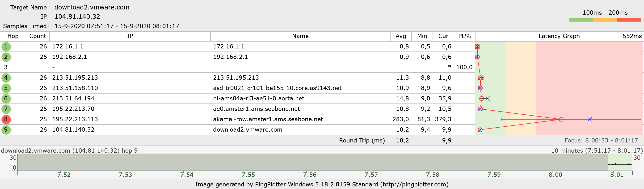Click the green hop 1 circle icon
The height and width of the screenshot is (189, 644).
tap(6, 47)
